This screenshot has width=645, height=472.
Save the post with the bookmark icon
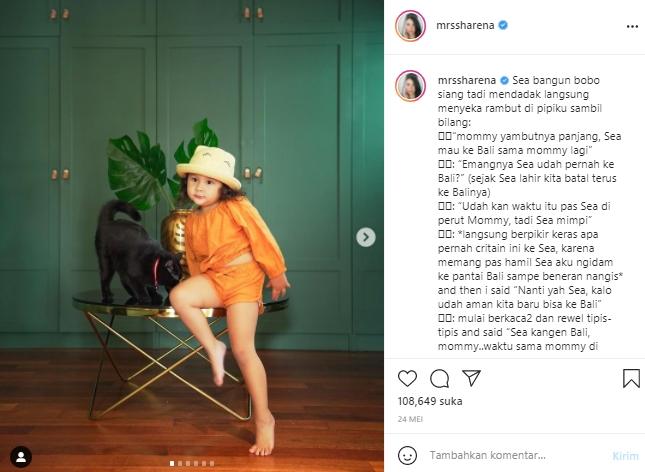[x=631, y=378]
